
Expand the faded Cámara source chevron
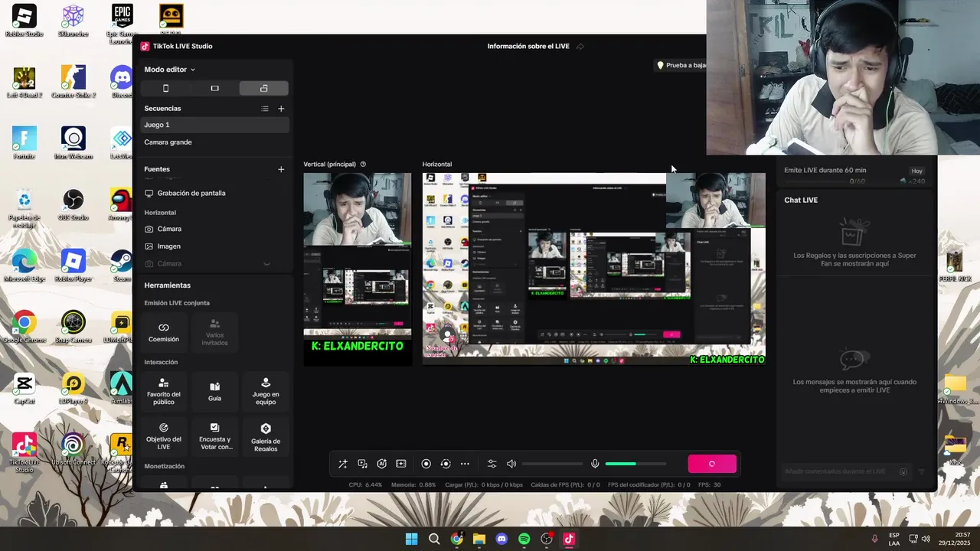tap(266, 264)
